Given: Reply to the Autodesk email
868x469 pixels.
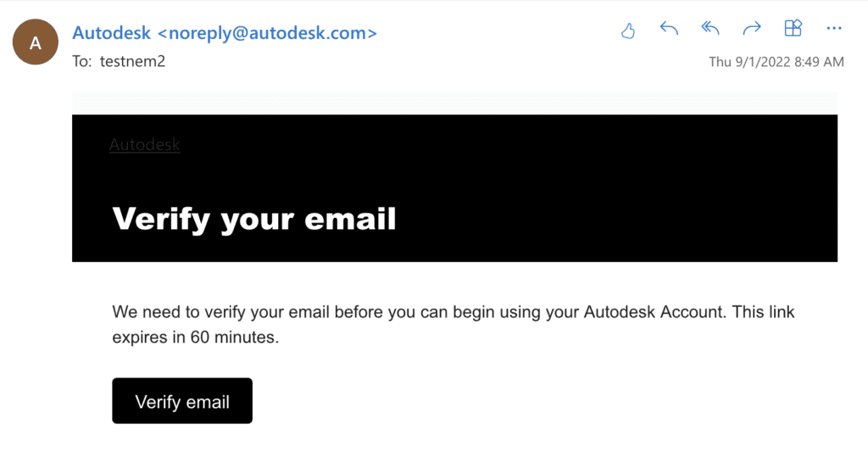Looking at the screenshot, I should click(669, 30).
